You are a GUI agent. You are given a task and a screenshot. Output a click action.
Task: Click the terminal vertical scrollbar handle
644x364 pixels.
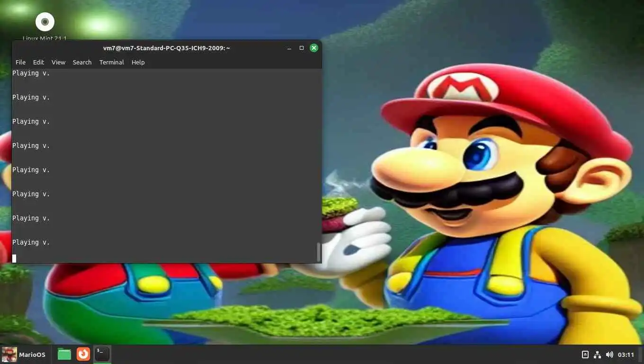[x=319, y=252]
